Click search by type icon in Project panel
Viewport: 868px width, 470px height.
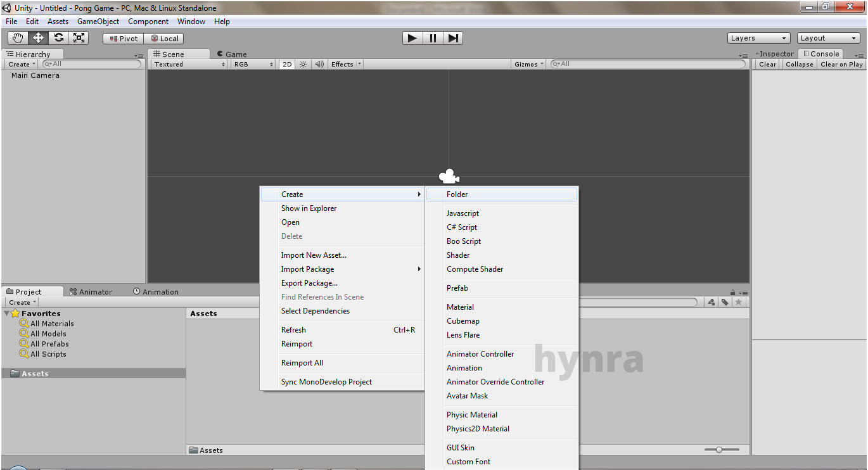click(712, 302)
